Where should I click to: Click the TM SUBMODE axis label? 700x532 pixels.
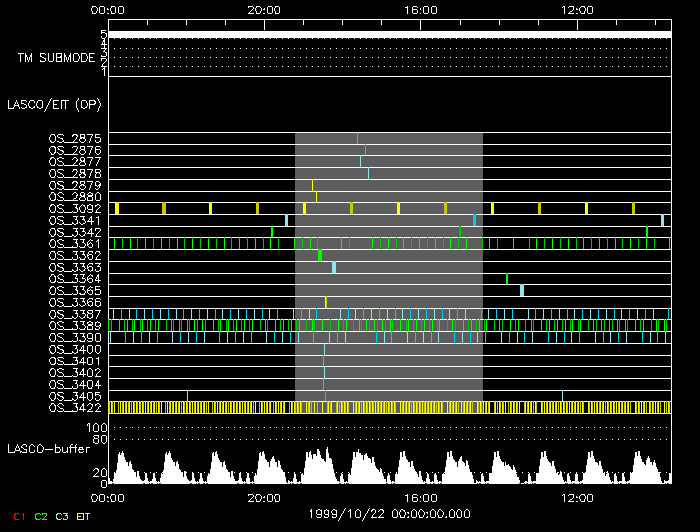click(x=56, y=57)
